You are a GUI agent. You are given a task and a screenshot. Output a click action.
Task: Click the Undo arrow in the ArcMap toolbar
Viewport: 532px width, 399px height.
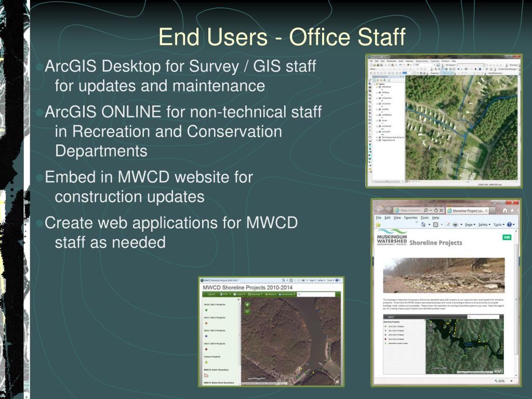401,65
